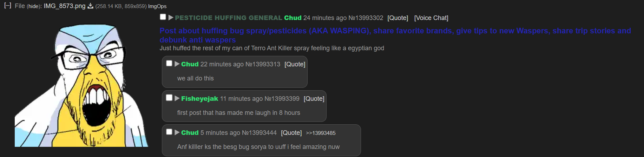Click the post number №13993302
Viewport: 644px width, 157px height.
point(366,18)
